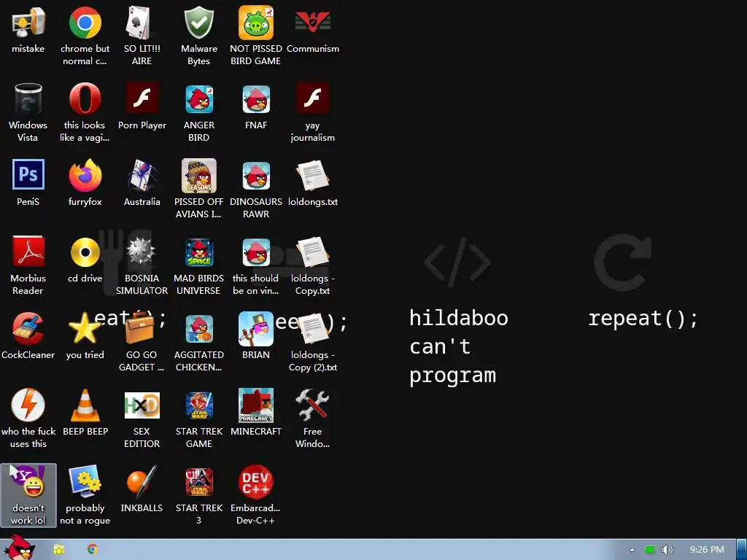Open the HxD hex editor icon
747x560 pixels.
pos(142,405)
